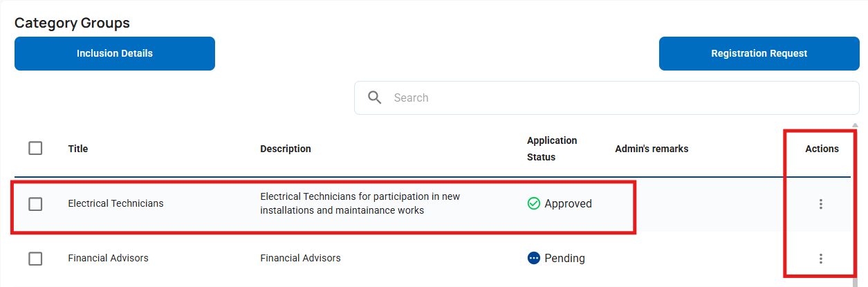
Task: Click the magnifying glass search icon
Action: click(375, 98)
